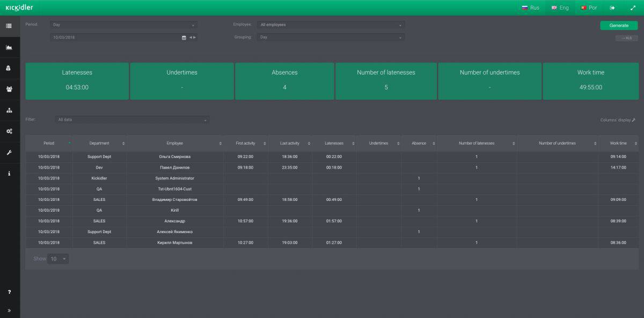Sort the table by Work time column
Image resolution: width=644 pixels, height=318 pixels.
click(x=635, y=143)
